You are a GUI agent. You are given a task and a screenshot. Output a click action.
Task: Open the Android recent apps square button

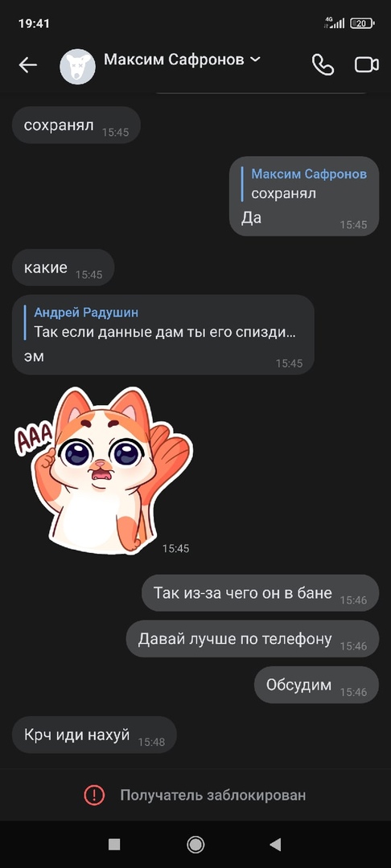click(114, 844)
